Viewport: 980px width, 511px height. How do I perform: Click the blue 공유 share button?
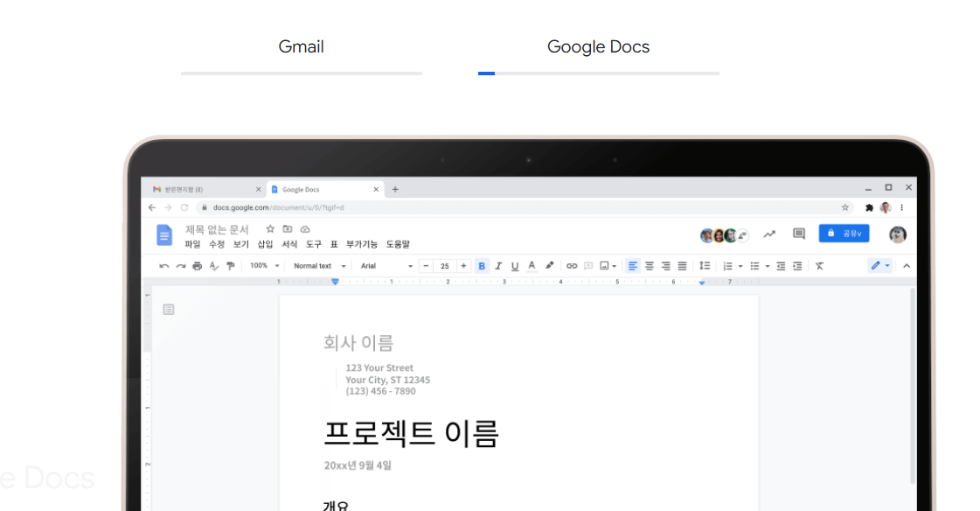[x=844, y=234]
